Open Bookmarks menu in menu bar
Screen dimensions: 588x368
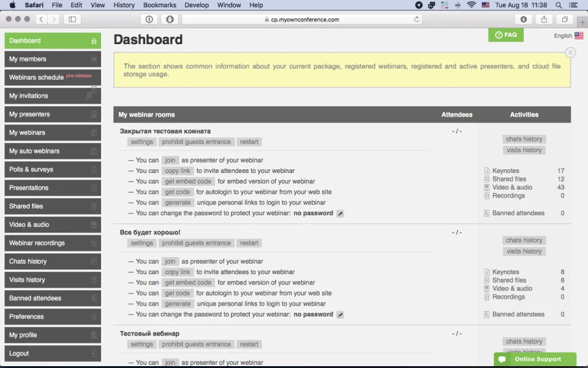159,5
